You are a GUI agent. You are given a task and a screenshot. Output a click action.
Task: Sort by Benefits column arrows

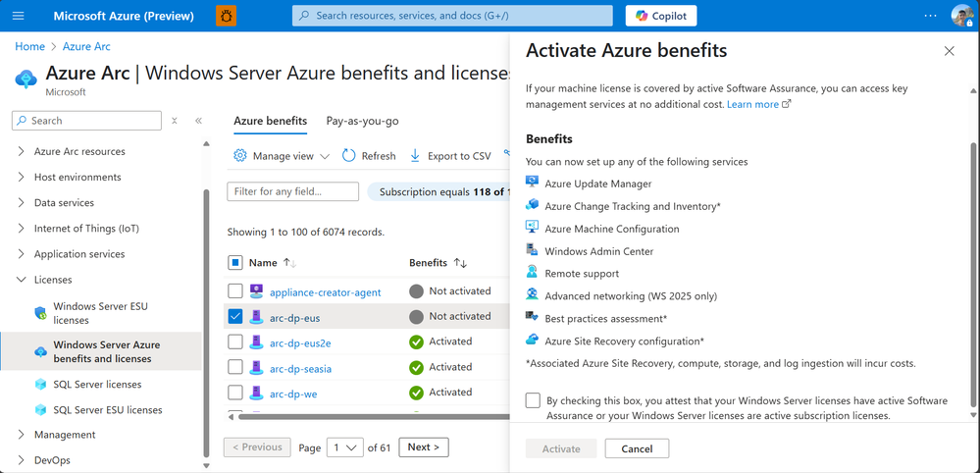point(460,263)
